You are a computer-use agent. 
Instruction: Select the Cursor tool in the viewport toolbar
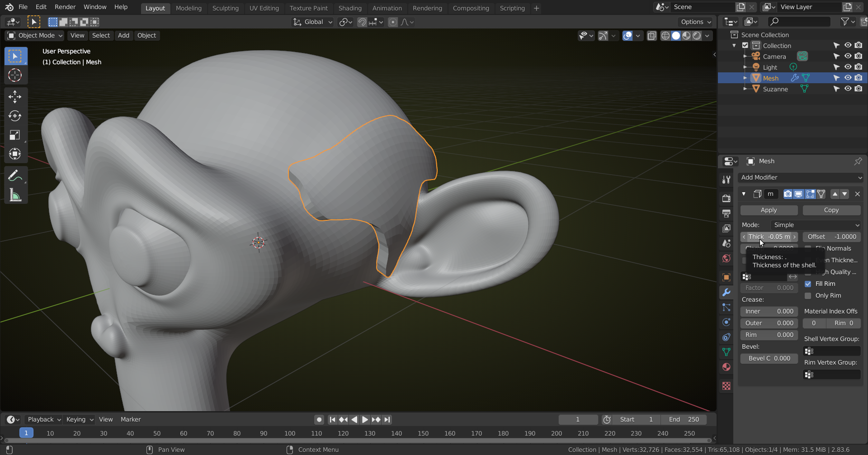pyautogui.click(x=15, y=75)
